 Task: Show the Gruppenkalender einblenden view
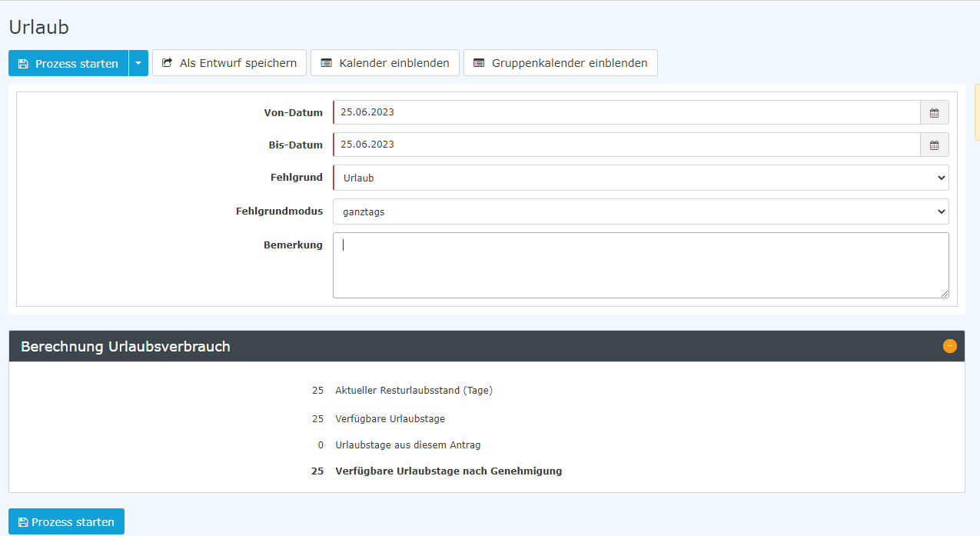(560, 63)
